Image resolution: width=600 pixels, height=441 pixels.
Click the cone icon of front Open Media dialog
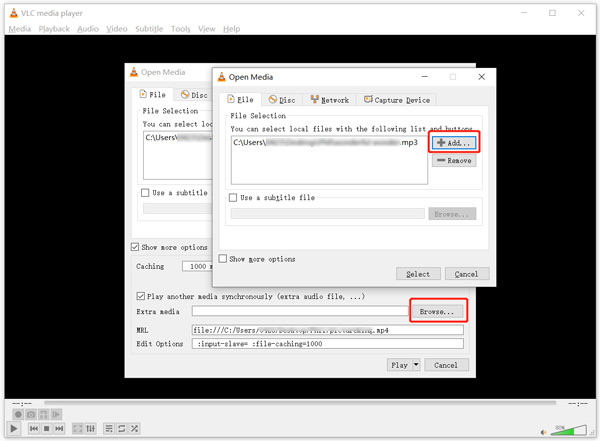(222, 77)
